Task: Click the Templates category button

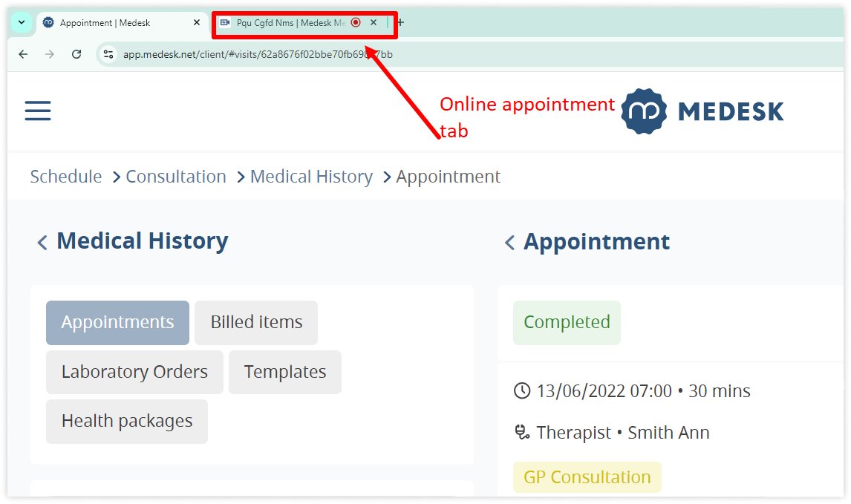Action: [x=284, y=371]
